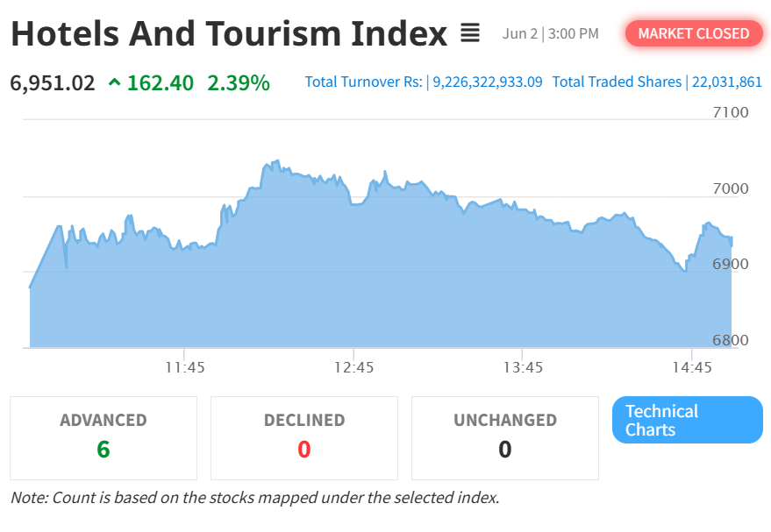Screen dimensions: 771x532
Task: Select the Total Traded Shares link
Action: tap(657, 82)
